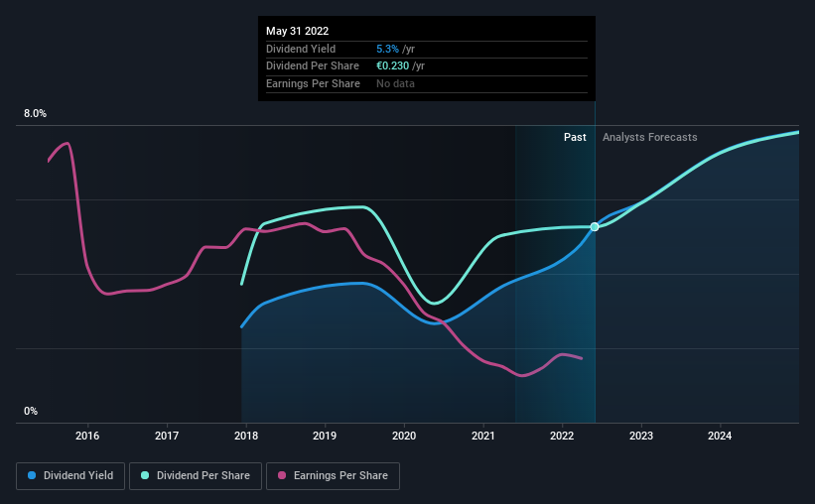
Task: Click the highlighted May 31 2022 data point
Action: 595,227
